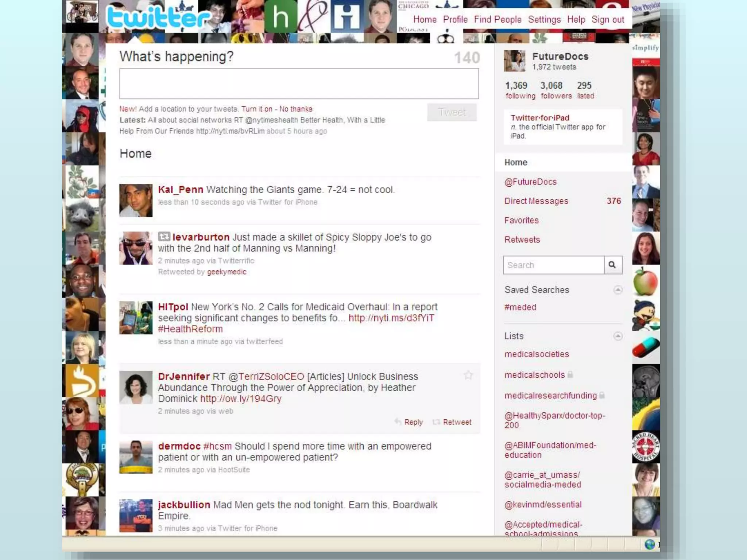The image size is (747, 560).
Task: Open Kal_Penn's profile picture
Action: coord(136,201)
